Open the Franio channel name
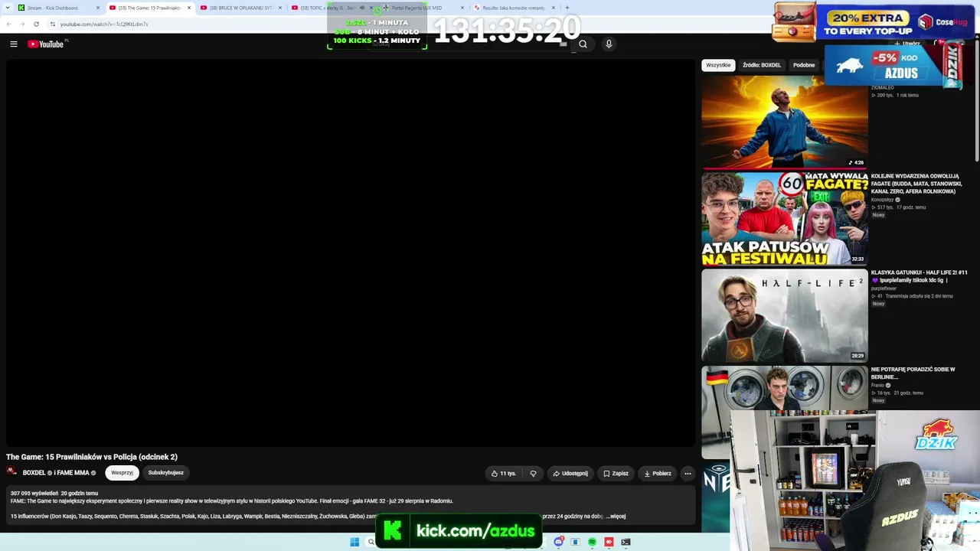Screen dimensions: 980x551 pyautogui.click(x=877, y=386)
